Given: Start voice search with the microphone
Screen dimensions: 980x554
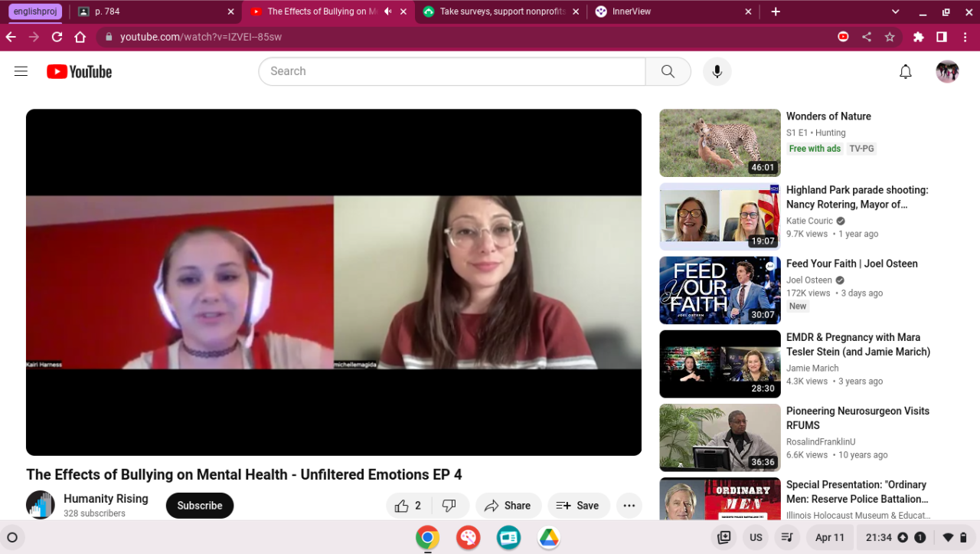Looking at the screenshot, I should (717, 71).
